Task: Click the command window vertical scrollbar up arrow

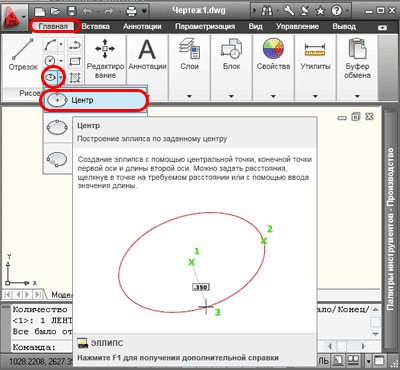Action: [376, 310]
